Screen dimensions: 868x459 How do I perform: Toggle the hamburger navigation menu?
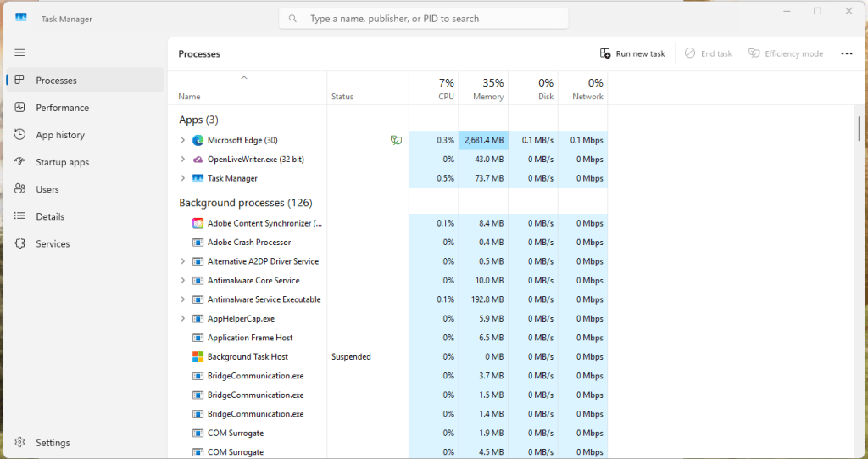19,53
